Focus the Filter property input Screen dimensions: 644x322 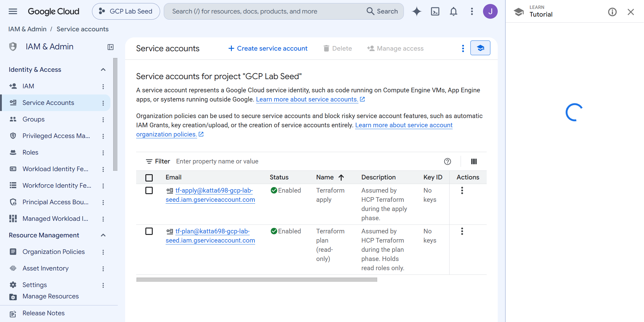(307, 161)
